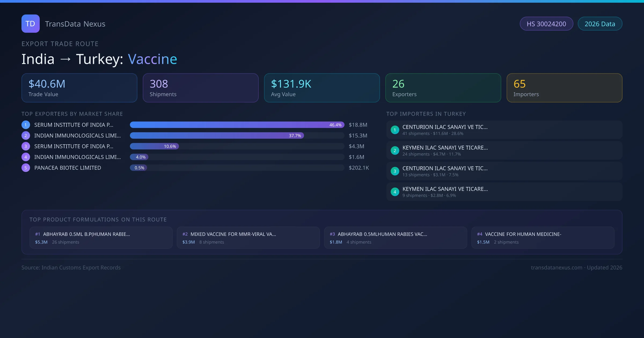
Task: Click the HS 30024200 badge
Action: (546, 24)
